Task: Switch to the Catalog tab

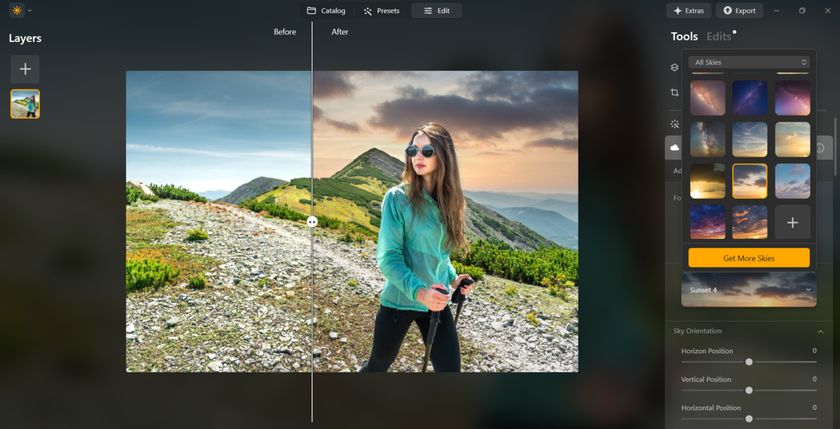Action: (326, 11)
